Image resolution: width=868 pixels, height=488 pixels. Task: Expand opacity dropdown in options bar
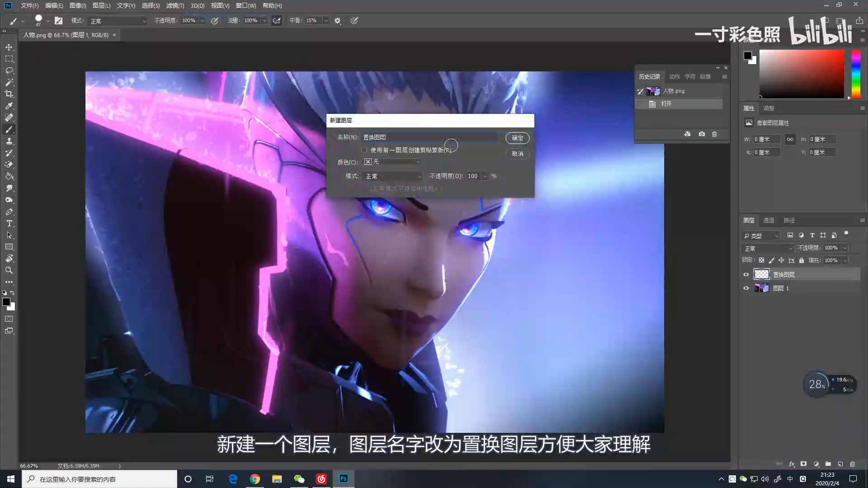(x=202, y=21)
